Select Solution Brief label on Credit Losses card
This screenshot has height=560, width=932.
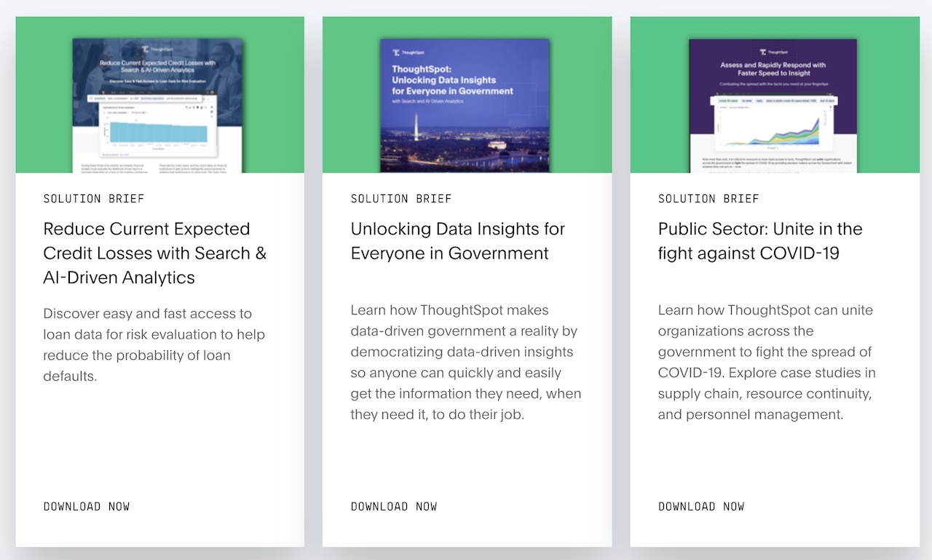(x=94, y=199)
